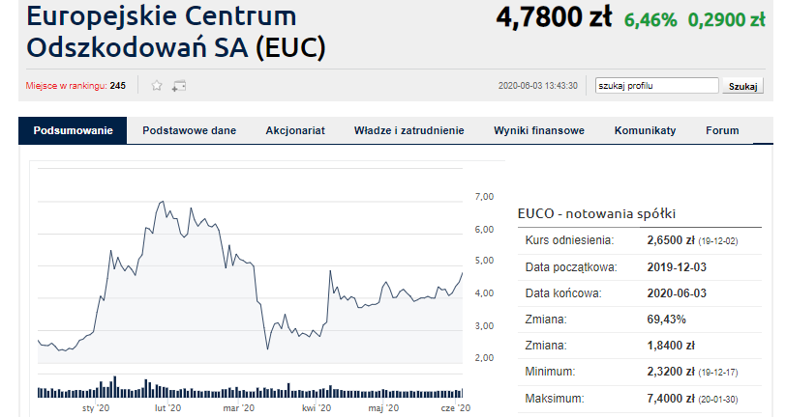Click the company name heading

[x=175, y=32]
